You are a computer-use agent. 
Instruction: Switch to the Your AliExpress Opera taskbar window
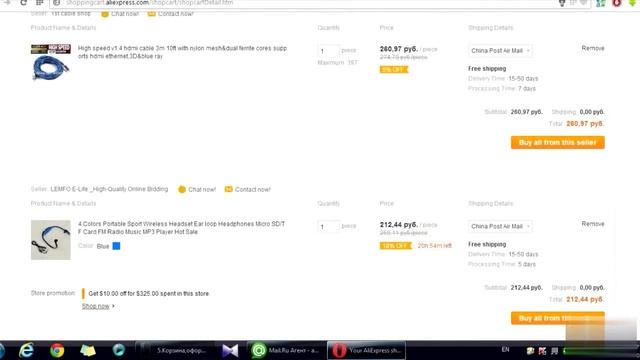(367, 350)
